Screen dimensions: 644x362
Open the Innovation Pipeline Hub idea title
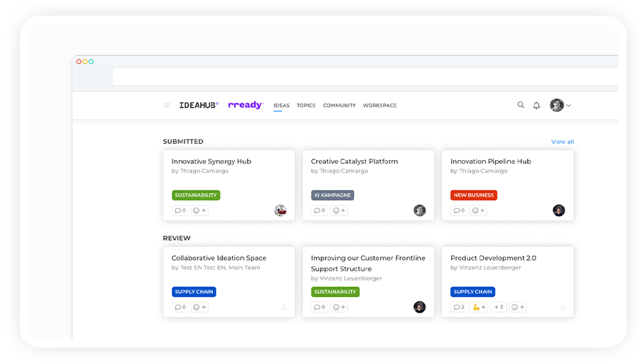[491, 161]
